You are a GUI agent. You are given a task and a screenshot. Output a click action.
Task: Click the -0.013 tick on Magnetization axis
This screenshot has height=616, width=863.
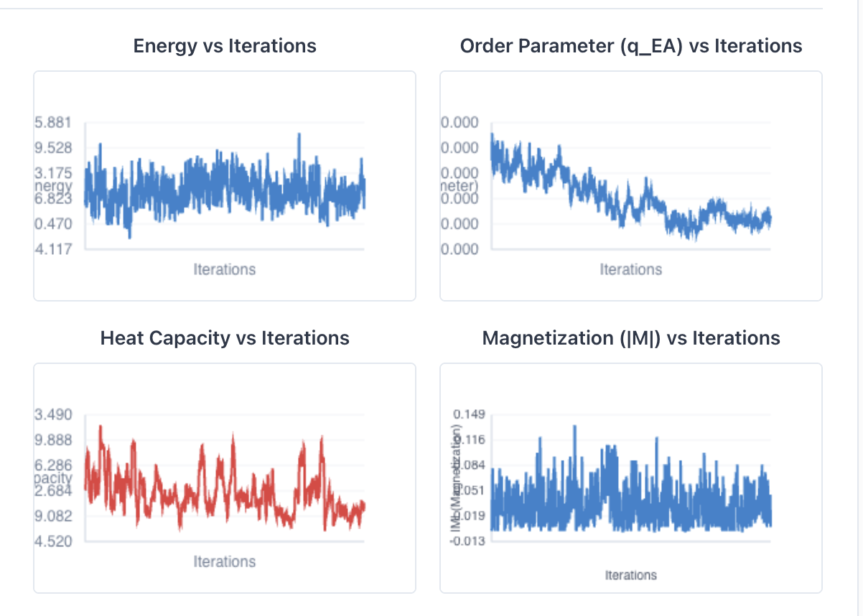(x=467, y=541)
